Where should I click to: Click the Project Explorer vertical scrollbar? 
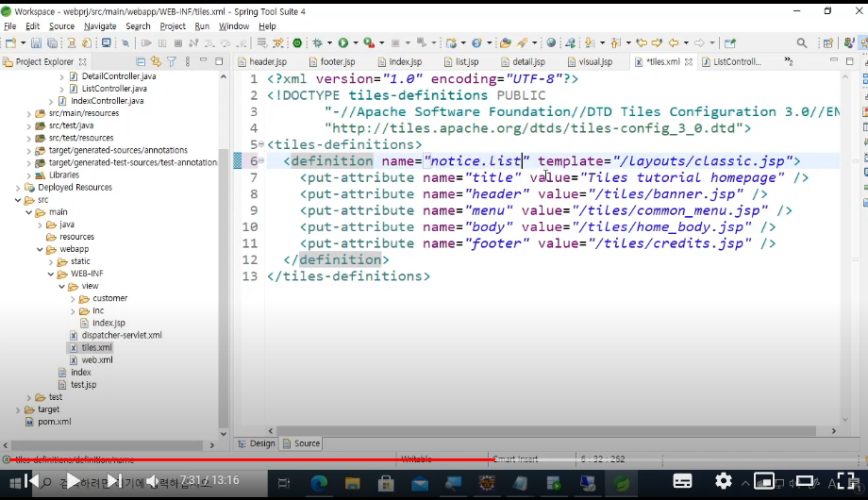tap(223, 288)
